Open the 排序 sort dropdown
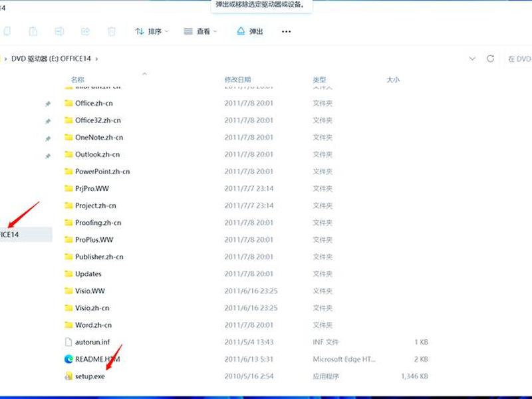This screenshot has width=532, height=399. 152,31
